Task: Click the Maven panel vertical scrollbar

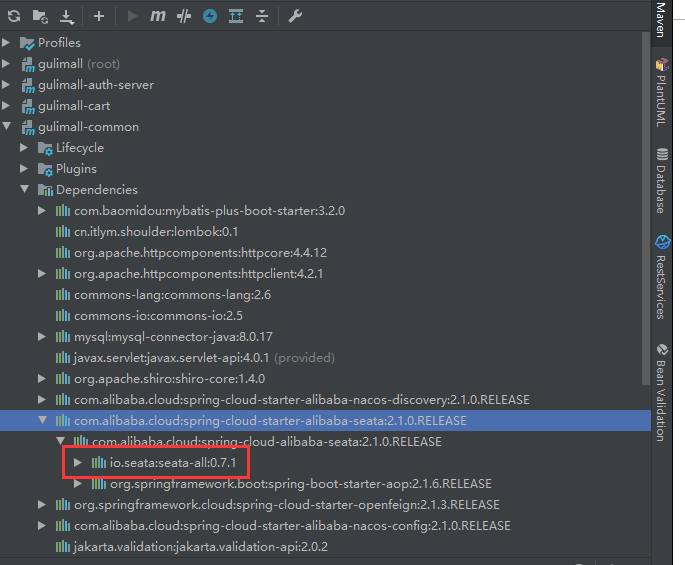Action: [647, 209]
